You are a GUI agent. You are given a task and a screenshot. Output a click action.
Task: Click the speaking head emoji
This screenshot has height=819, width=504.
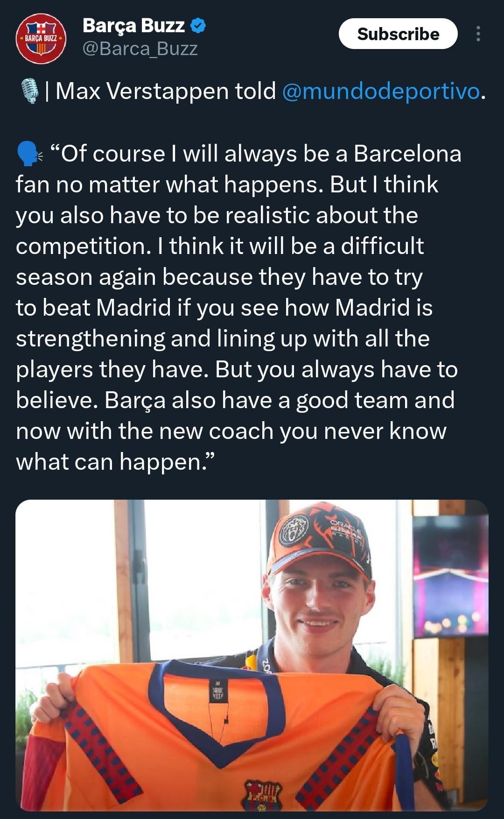point(29,154)
